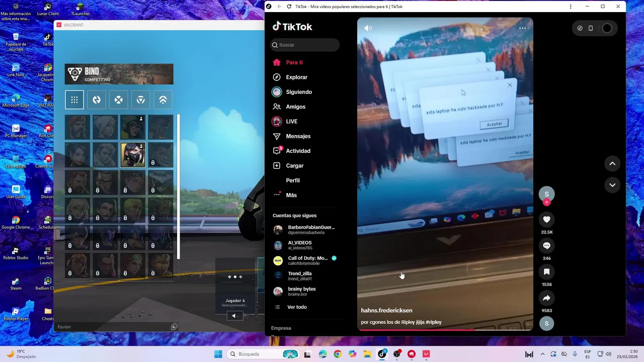Viewport: 644px width, 362px height.
Task: Open File Explorer from the taskbar
Action: pos(367,354)
